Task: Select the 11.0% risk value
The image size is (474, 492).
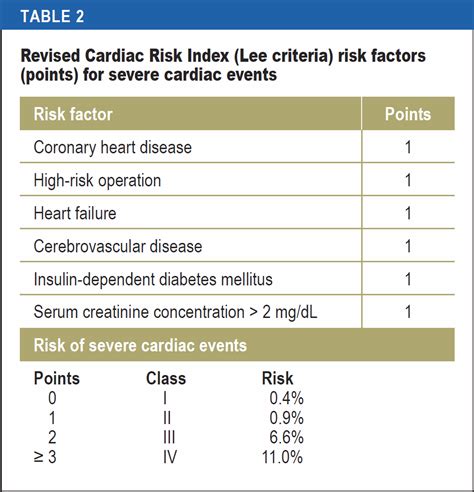Action: point(282,457)
